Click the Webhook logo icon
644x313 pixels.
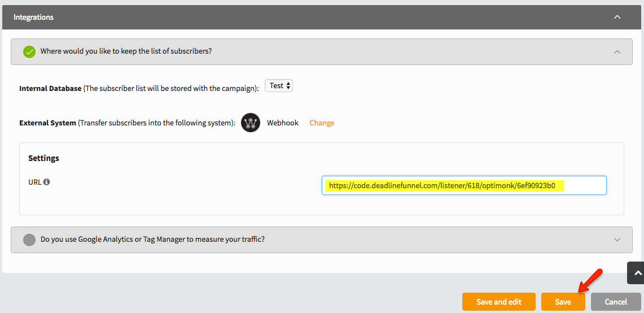(251, 123)
